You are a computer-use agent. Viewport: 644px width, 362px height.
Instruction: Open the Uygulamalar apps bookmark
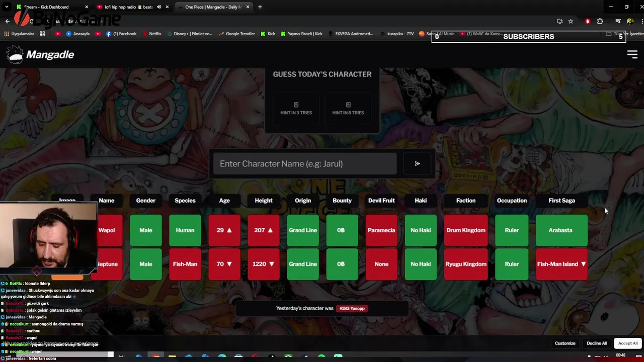19,34
